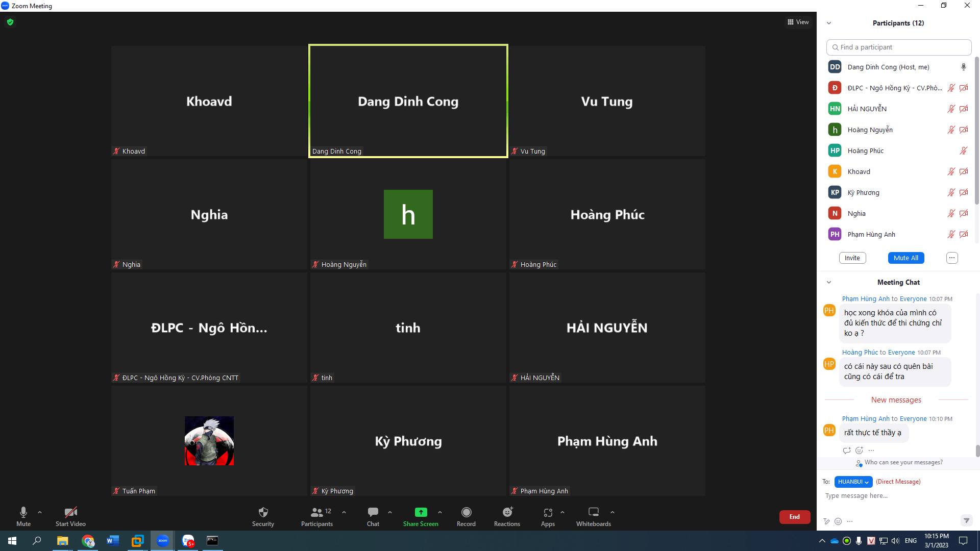Expand the caret next to Whiteboards

tap(612, 512)
